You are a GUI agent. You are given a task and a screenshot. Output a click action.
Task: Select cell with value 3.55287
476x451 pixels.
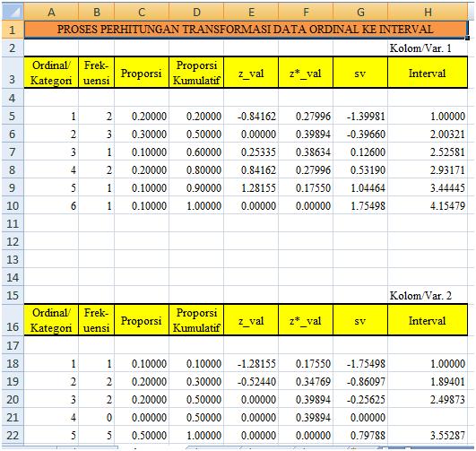point(428,435)
